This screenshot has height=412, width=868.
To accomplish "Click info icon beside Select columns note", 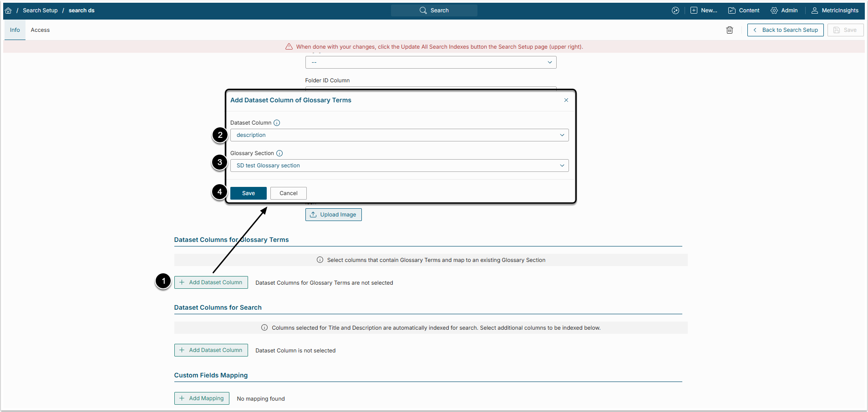I will tap(320, 260).
